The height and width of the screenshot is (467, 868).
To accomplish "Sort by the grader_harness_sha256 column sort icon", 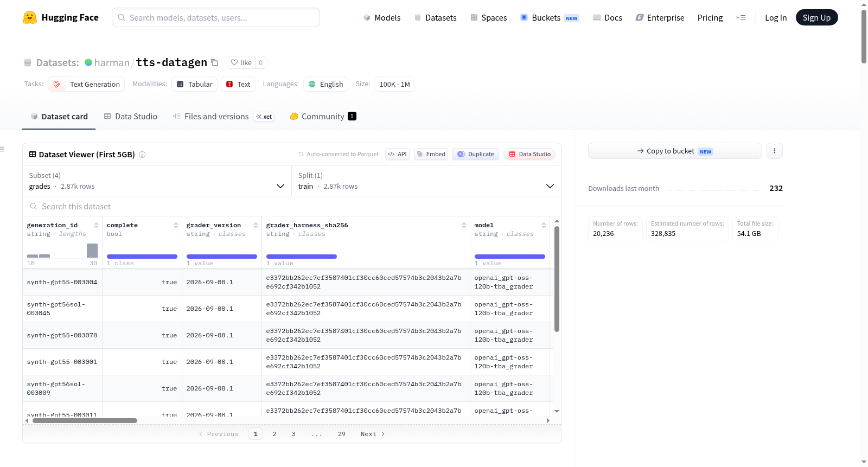I will tap(464, 225).
